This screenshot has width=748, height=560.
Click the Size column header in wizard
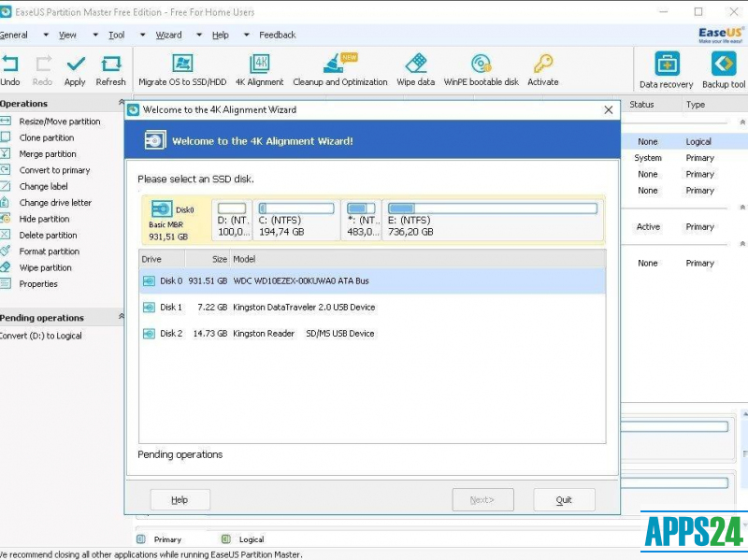(x=208, y=259)
